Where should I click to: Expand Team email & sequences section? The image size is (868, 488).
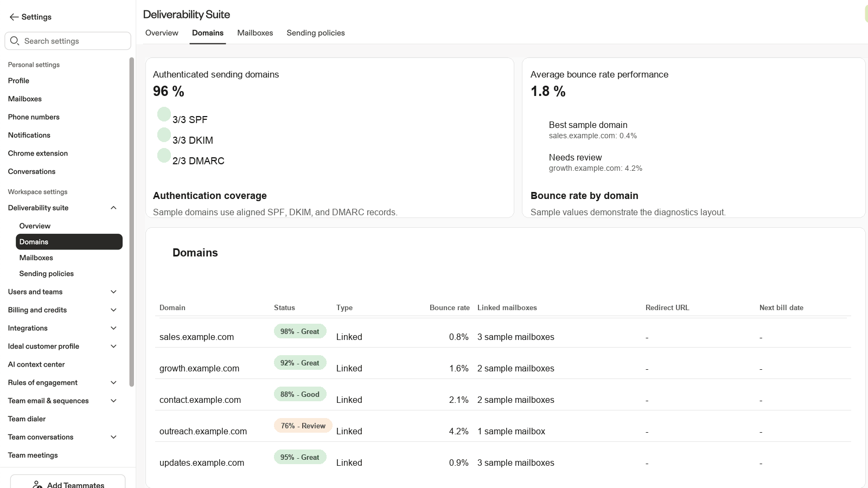113,401
